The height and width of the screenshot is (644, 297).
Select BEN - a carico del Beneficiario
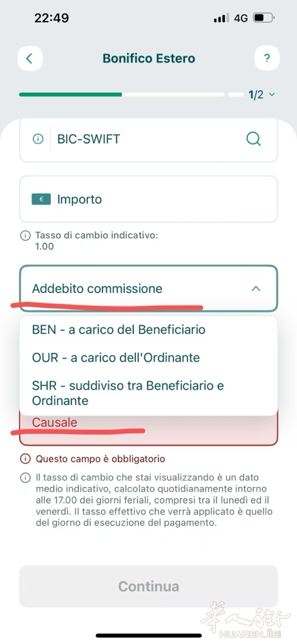[119, 329]
